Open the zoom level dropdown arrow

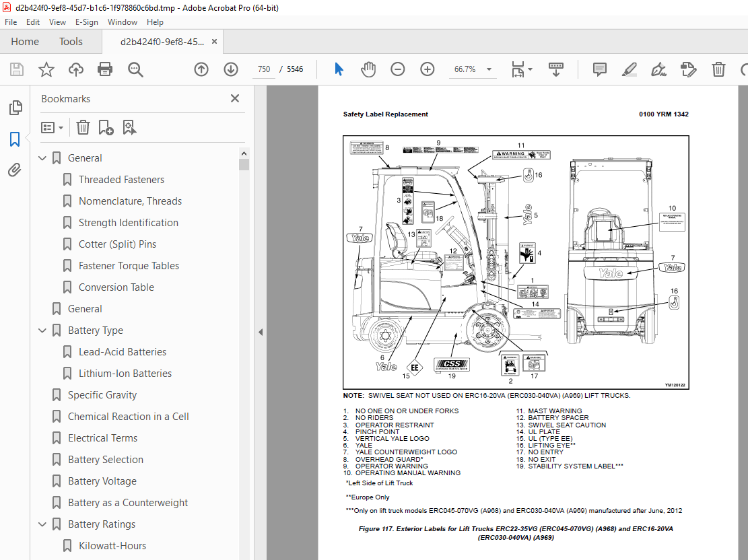pyautogui.click(x=489, y=69)
